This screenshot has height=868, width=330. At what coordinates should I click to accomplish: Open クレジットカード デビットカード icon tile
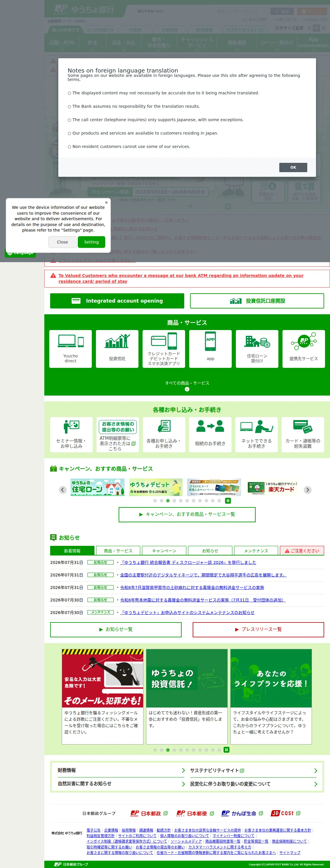coord(164,349)
